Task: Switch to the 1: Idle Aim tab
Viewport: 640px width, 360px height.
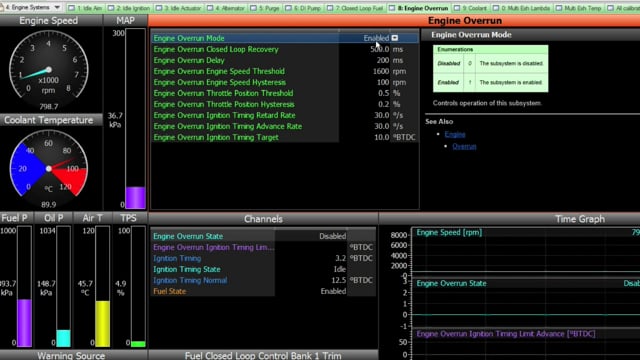Action: coord(85,8)
